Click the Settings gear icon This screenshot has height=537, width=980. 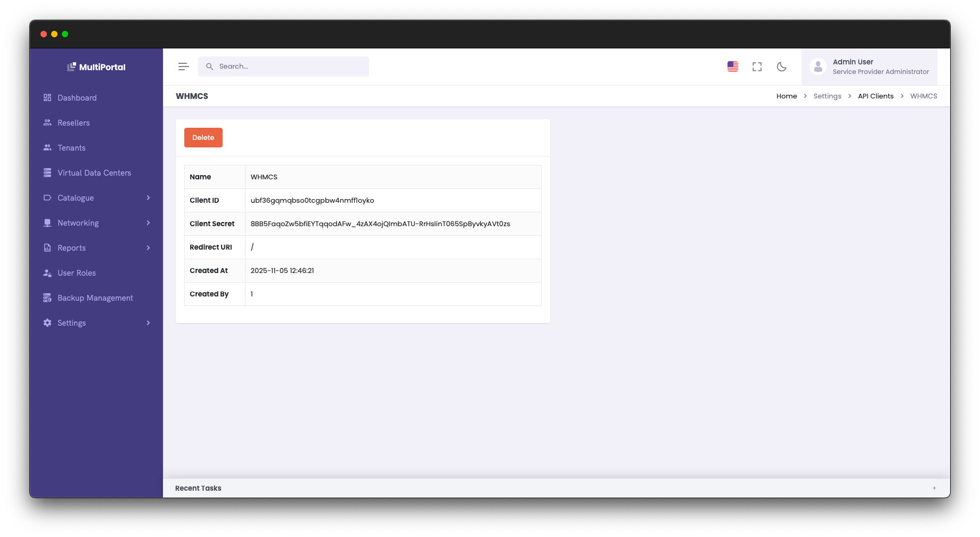[47, 323]
